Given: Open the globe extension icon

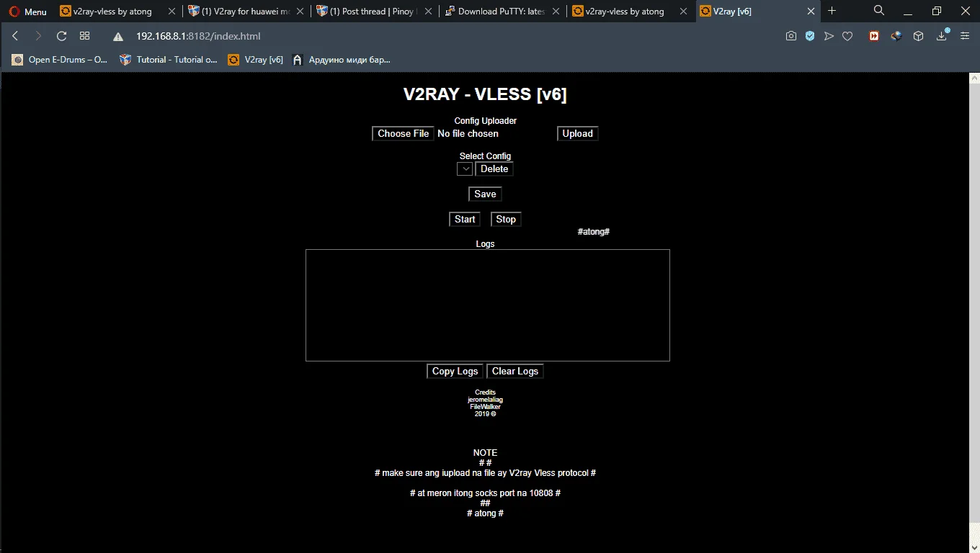Looking at the screenshot, I should coord(896,36).
